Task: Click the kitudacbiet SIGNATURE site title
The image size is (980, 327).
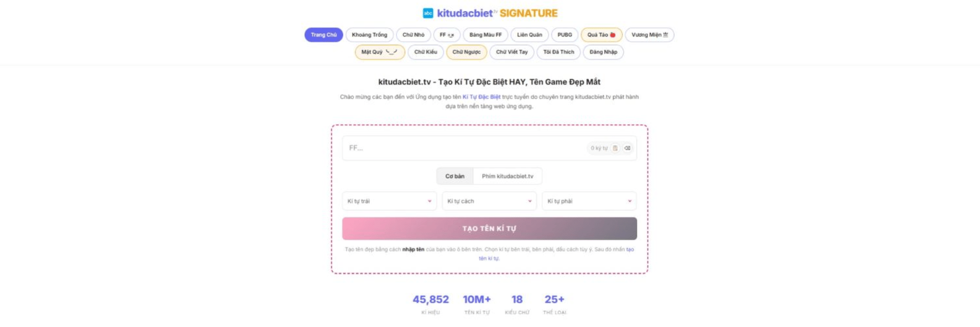Action: [497, 13]
